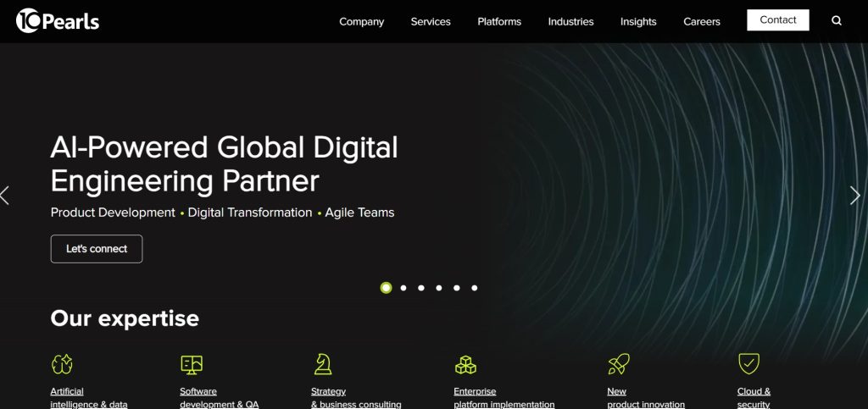
Task: Click the 10Pearls logo
Action: click(x=58, y=21)
